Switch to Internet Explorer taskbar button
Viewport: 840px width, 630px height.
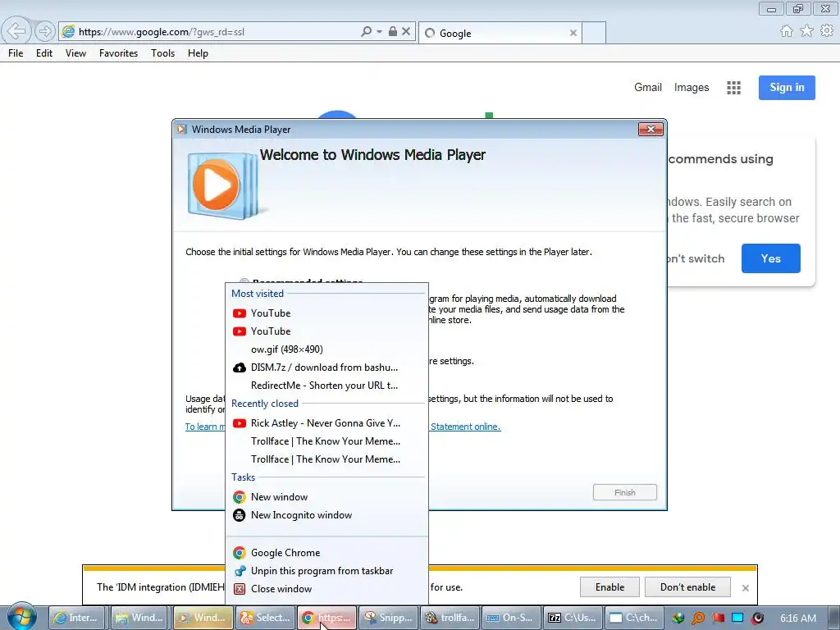click(x=76, y=618)
